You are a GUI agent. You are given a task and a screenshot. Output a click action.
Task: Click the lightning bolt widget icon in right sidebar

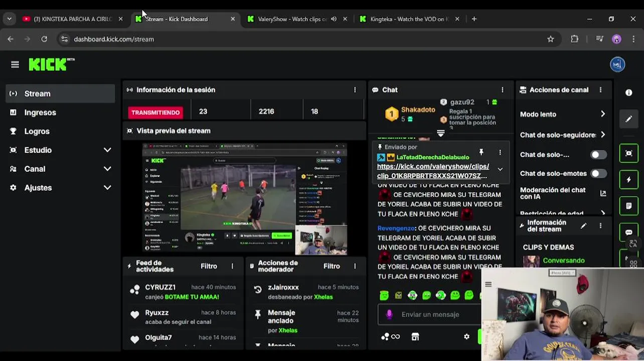tap(628, 179)
